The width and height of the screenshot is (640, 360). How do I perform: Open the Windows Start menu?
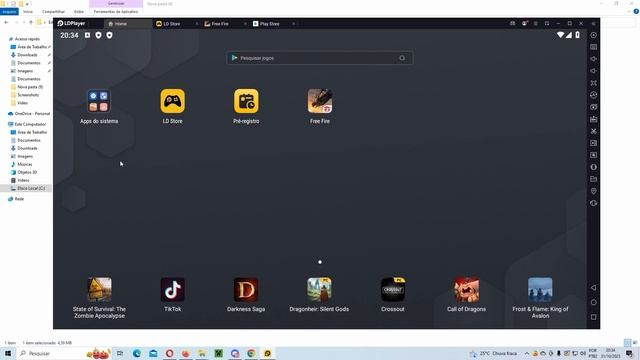[x=7, y=353]
